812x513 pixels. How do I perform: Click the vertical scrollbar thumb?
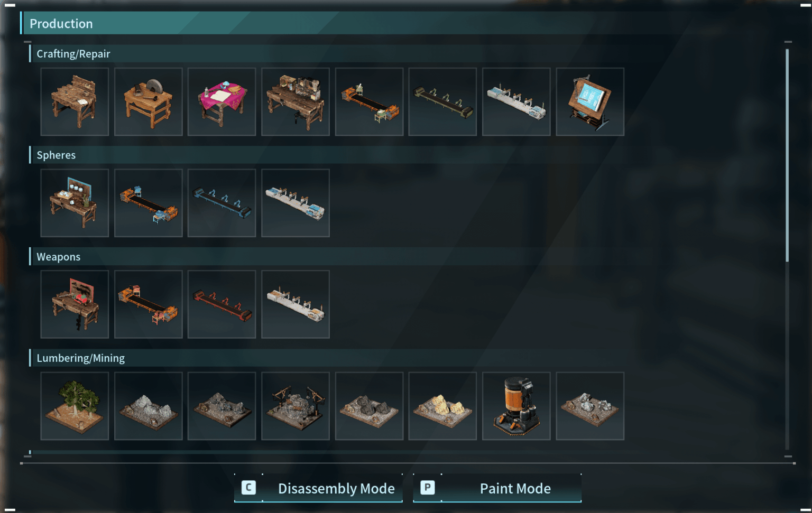787,155
